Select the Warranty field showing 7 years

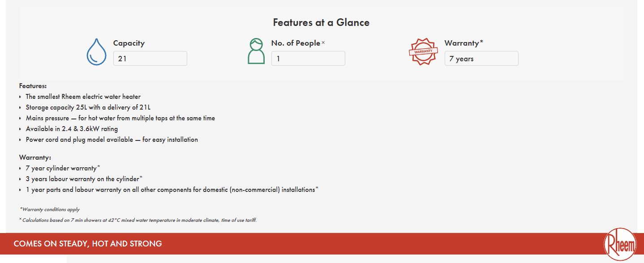pyautogui.click(x=481, y=59)
